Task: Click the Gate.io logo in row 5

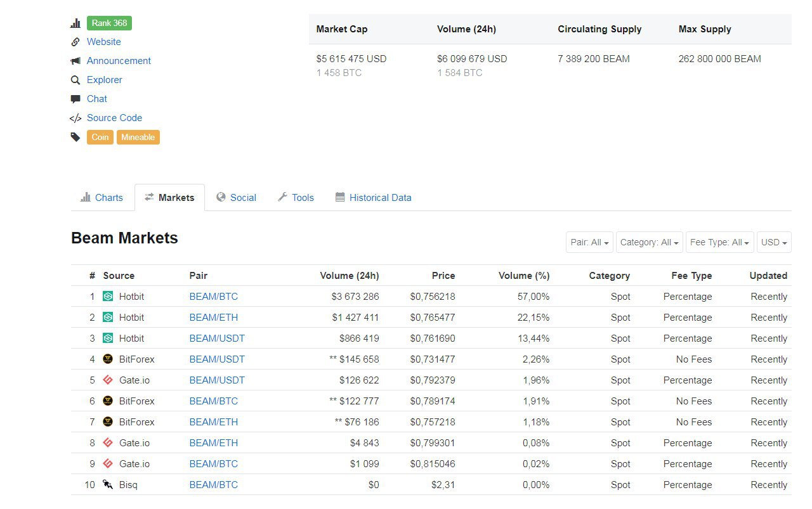Action: (x=108, y=380)
